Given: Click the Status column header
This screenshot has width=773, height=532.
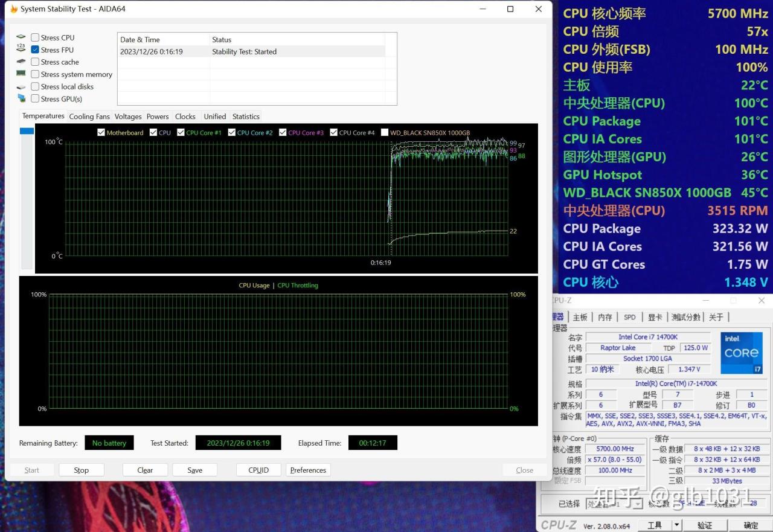Looking at the screenshot, I should 297,39.
